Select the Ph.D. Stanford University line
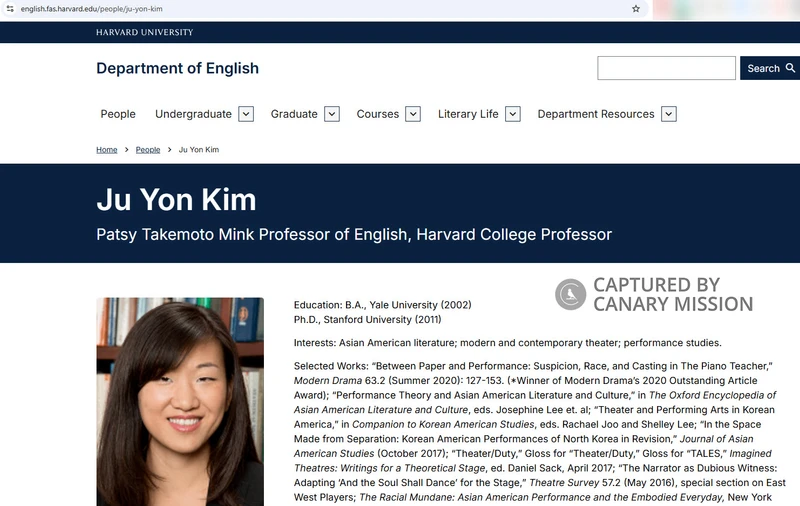The image size is (800, 506). click(367, 320)
